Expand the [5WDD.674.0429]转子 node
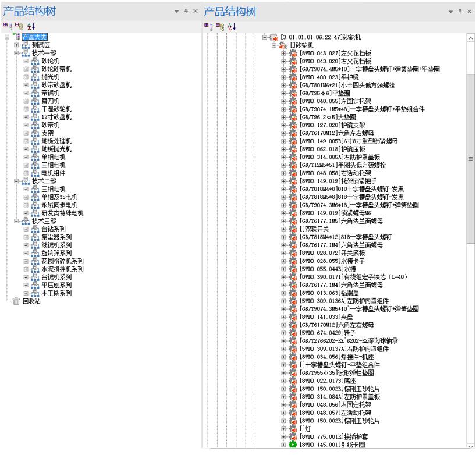 pos(283,333)
